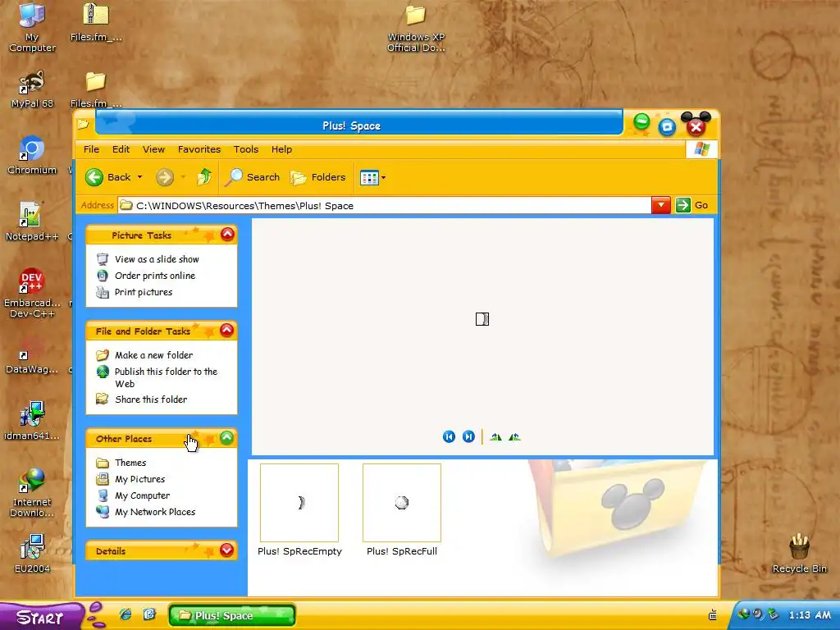This screenshot has height=630, width=840.
Task: Select the top Files.fm zip archive icon
Action: pos(97,22)
